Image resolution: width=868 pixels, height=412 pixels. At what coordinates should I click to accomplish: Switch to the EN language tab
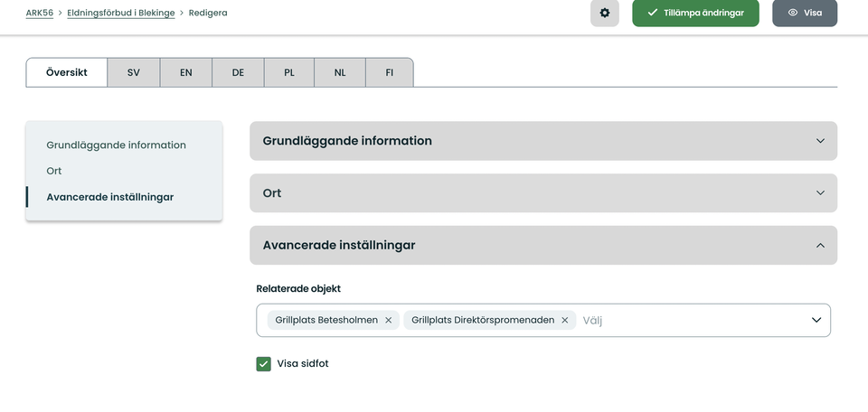point(186,72)
